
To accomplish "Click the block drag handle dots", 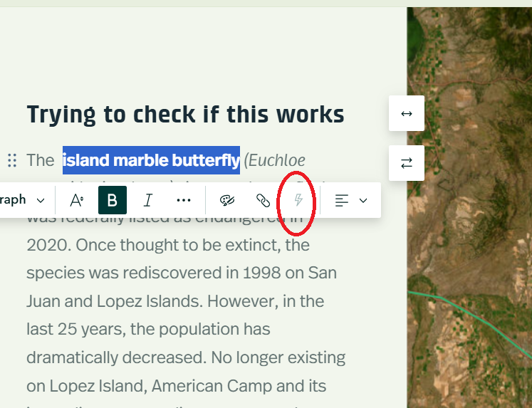I will click(11, 160).
